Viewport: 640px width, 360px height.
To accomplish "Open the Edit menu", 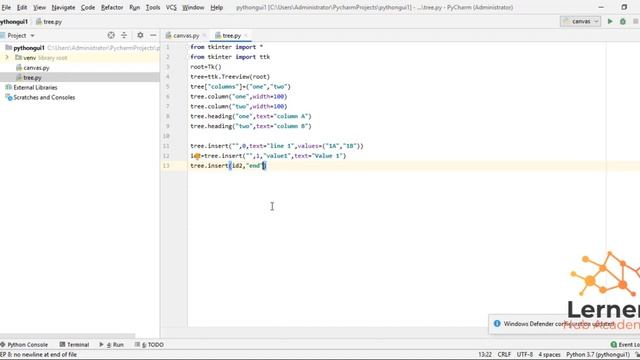I will coord(22,7).
